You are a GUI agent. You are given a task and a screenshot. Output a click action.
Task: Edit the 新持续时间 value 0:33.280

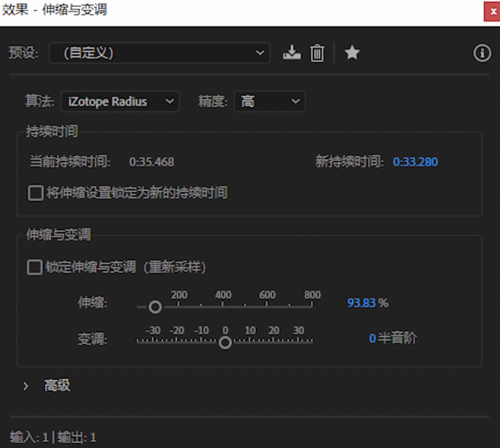(415, 162)
